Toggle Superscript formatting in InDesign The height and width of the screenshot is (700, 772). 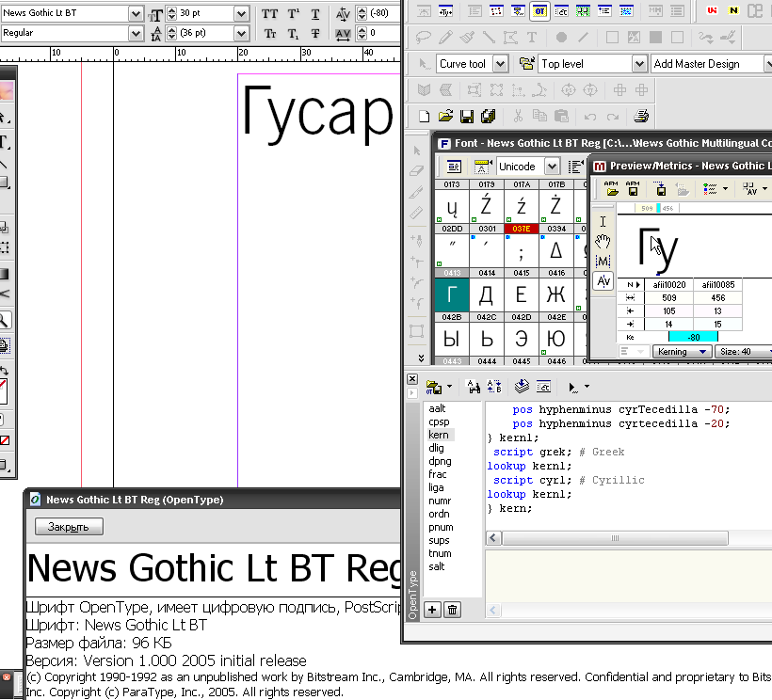click(294, 14)
